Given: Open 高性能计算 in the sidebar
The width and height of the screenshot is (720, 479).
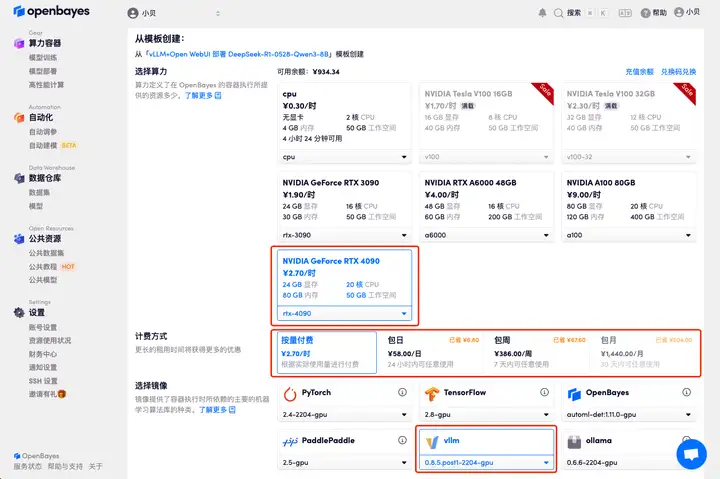Looking at the screenshot, I should point(46,85).
